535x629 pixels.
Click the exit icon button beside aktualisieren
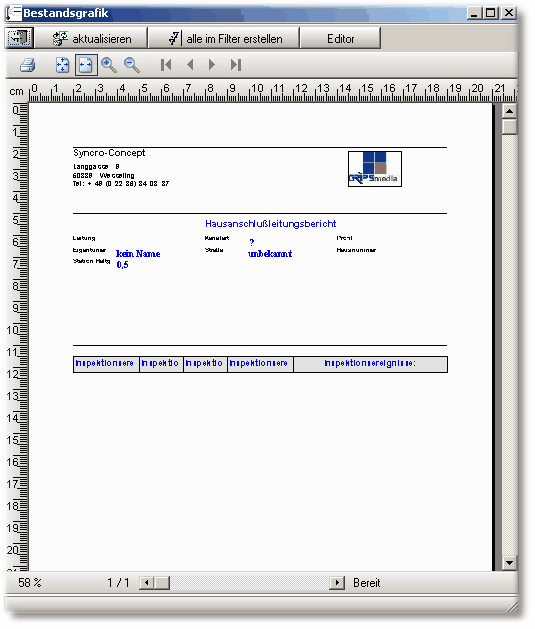pyautogui.click(x=19, y=38)
